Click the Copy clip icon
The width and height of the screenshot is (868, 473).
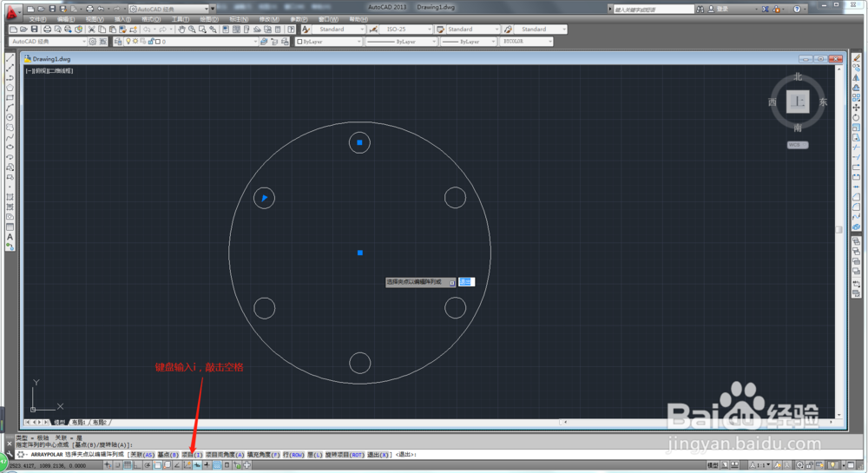tap(102, 30)
